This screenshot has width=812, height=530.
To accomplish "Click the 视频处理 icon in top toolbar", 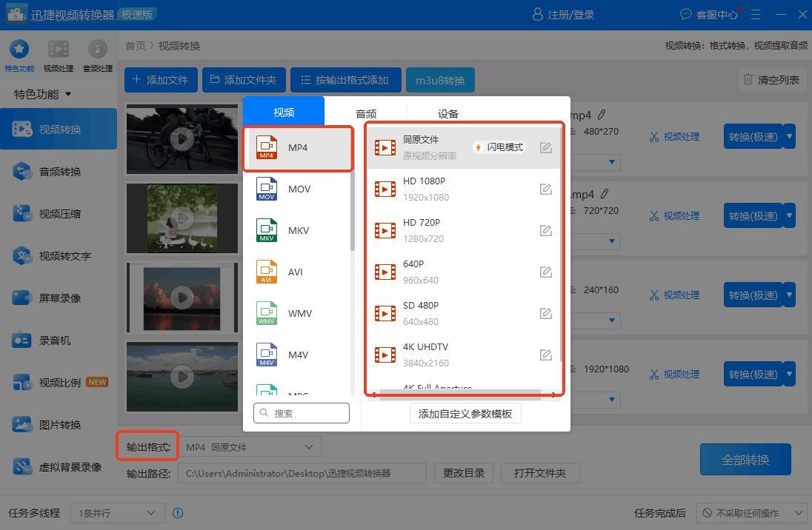I will click(x=58, y=50).
